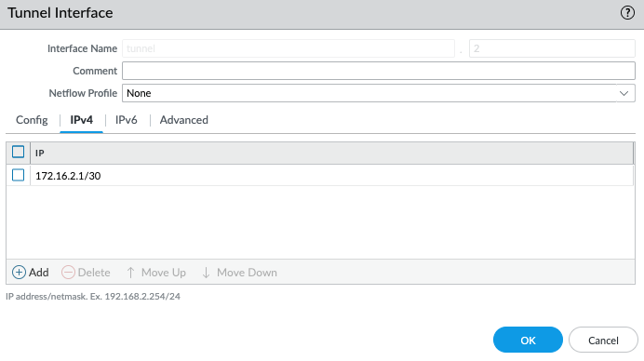This screenshot has height=361, width=644.
Task: Open the IPv6 tab
Action: [126, 120]
